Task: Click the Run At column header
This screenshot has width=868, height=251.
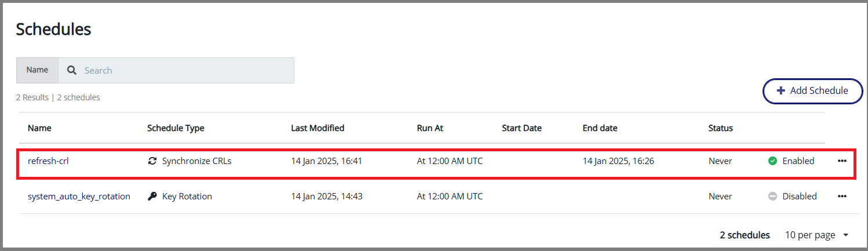Action: 430,128
